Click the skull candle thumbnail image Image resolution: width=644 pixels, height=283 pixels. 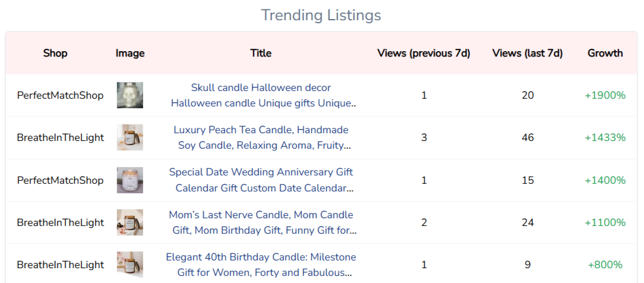click(130, 95)
